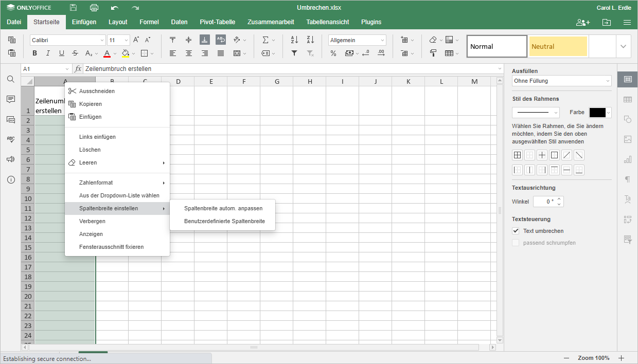Apply the Neutral cell style
The width and height of the screenshot is (638, 364).
558,46
